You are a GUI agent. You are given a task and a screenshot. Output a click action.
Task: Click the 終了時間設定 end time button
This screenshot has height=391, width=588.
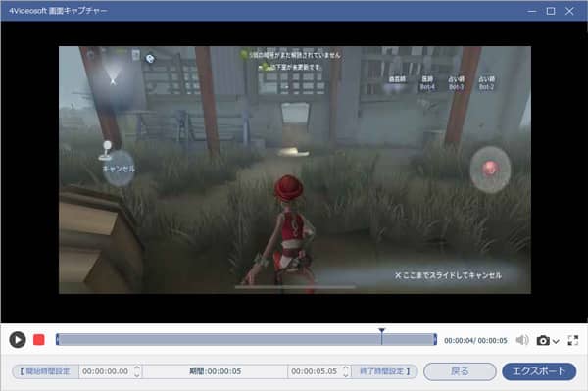pyautogui.click(x=385, y=371)
